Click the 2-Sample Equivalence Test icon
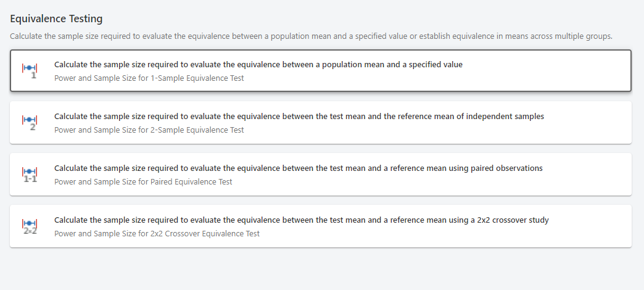Image resolution: width=644 pixels, height=290 pixels. click(x=30, y=122)
